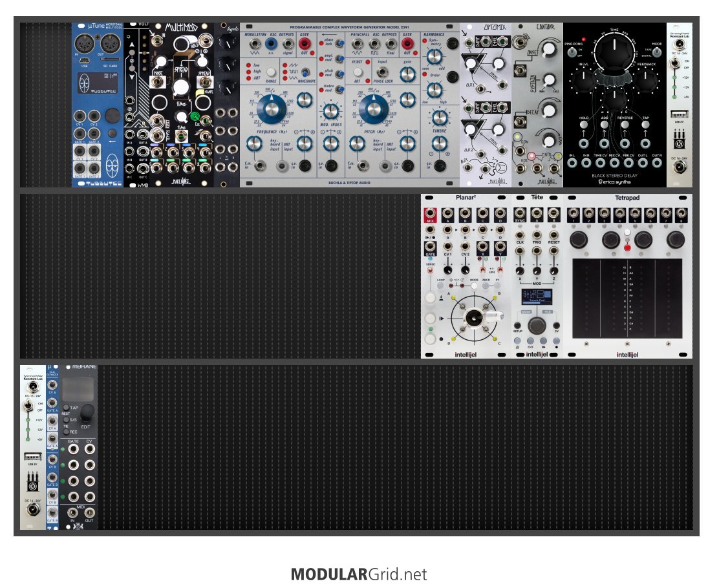The width and height of the screenshot is (719, 588).
Task: Click the mBrane EDIT knob
Action: coord(87,412)
